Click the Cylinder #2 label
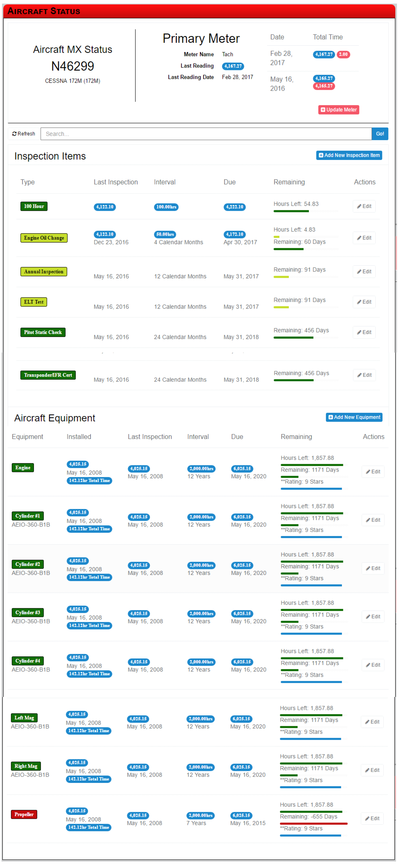This screenshot has height=868, width=399. [x=28, y=564]
